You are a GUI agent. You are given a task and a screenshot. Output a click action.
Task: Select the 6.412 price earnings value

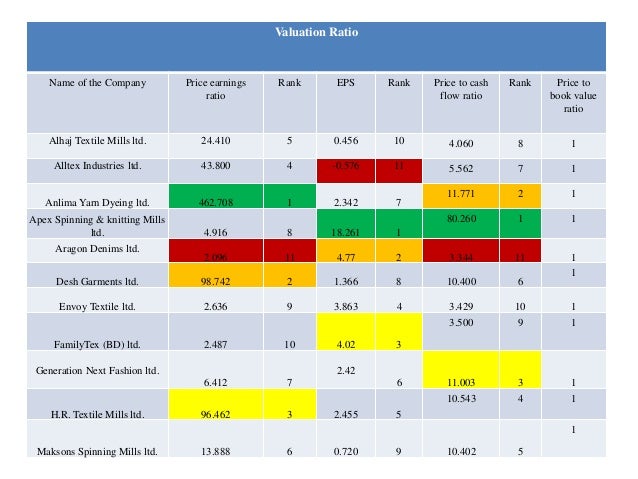(216, 383)
